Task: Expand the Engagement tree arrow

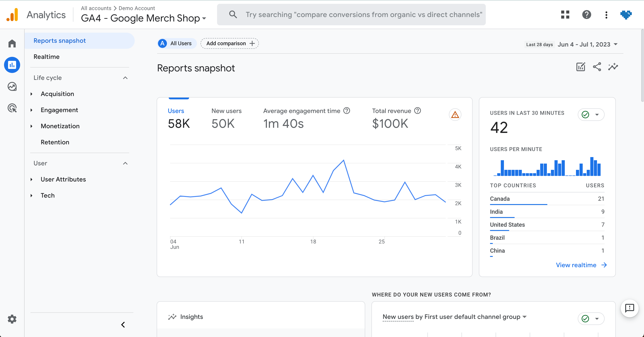Action: [32, 110]
